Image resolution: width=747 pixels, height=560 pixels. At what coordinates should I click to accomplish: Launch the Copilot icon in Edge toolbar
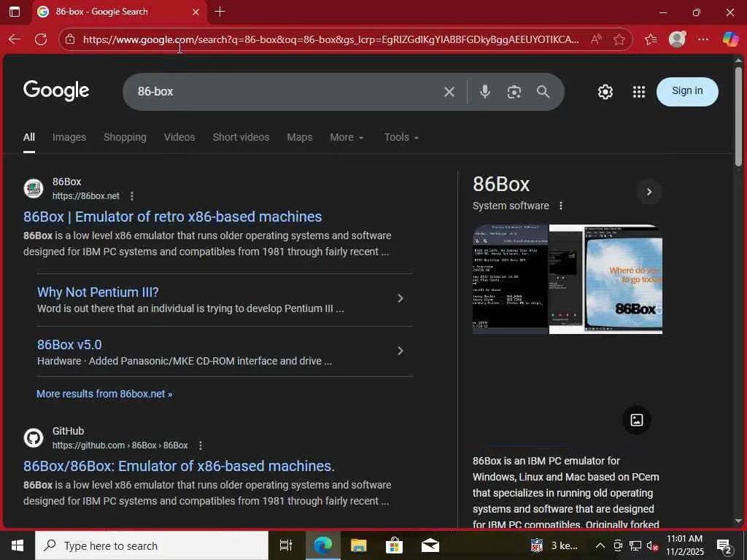pyautogui.click(x=730, y=39)
